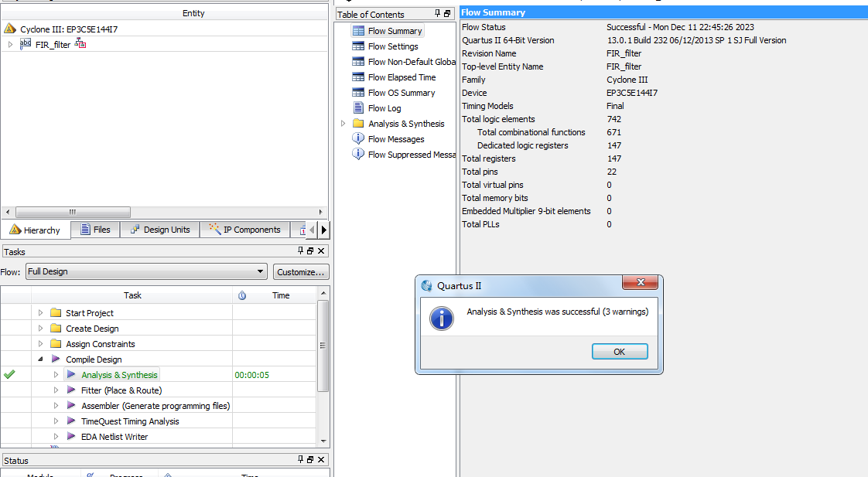This screenshot has width=868, height=477.
Task: Click the Assembler play arrow icon
Action: pyautogui.click(x=71, y=405)
